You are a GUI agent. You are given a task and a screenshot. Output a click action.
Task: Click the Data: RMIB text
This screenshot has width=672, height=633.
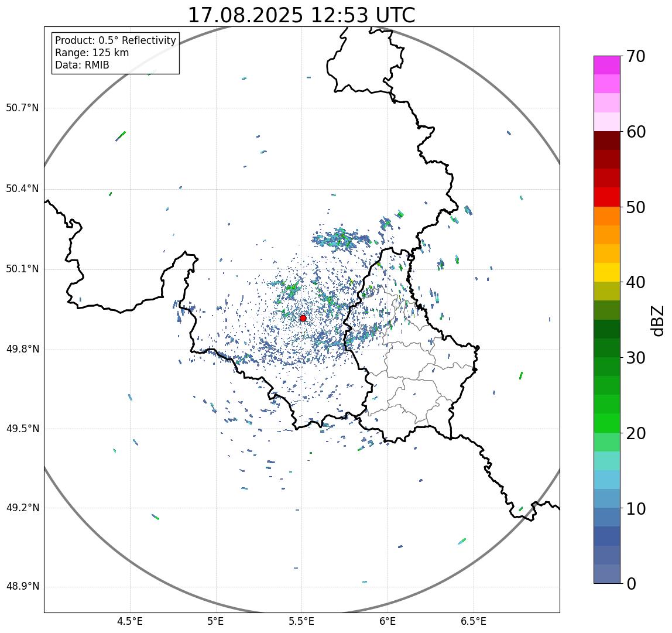83,65
